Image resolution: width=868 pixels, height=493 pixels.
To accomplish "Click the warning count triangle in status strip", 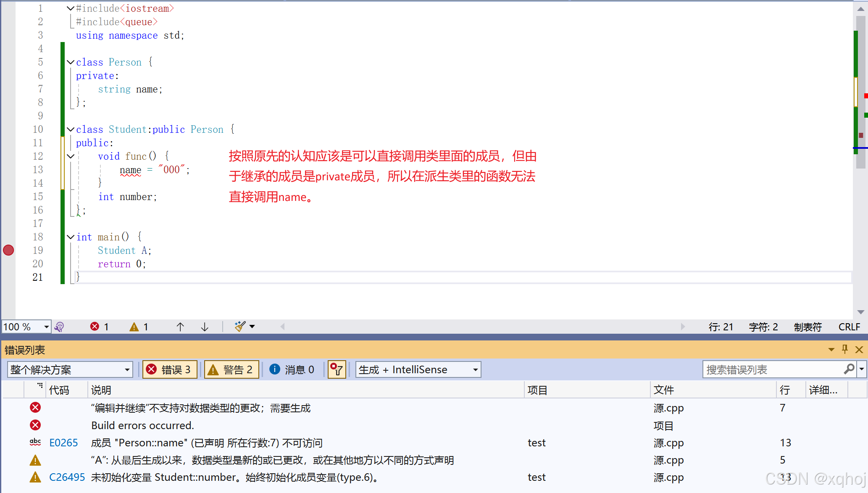I will (x=134, y=327).
